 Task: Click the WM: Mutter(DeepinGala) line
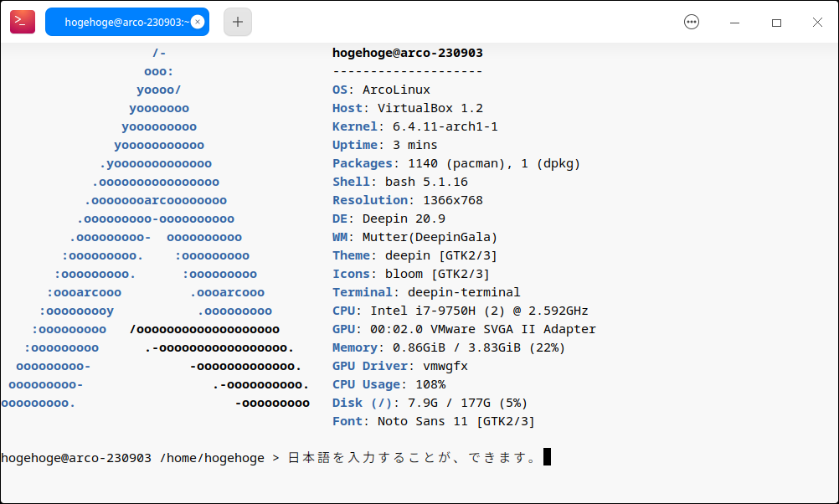tap(415, 237)
